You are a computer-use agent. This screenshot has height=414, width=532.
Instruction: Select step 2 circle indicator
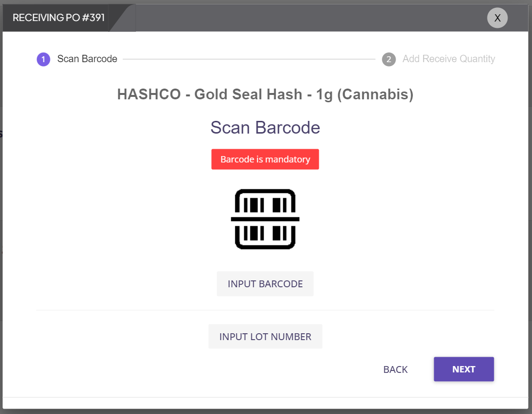(x=389, y=59)
